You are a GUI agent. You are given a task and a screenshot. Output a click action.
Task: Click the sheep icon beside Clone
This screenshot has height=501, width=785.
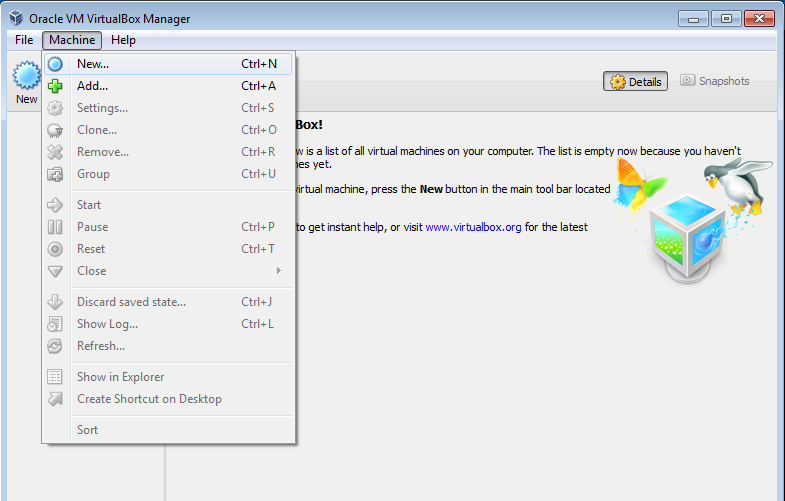[56, 130]
